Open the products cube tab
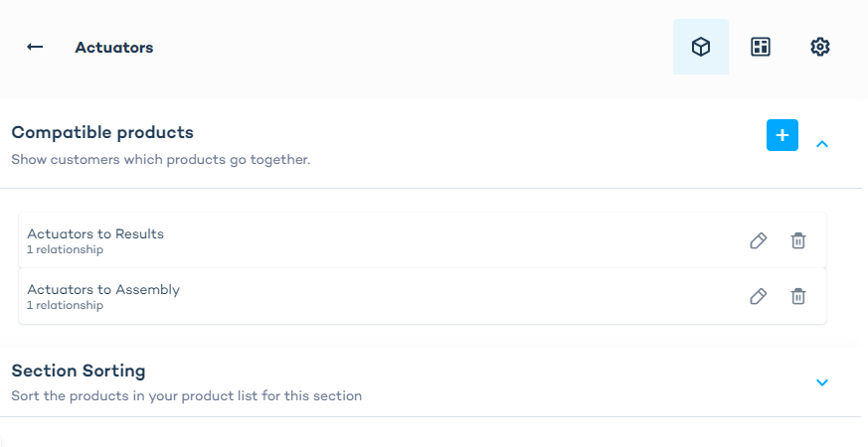 click(701, 47)
